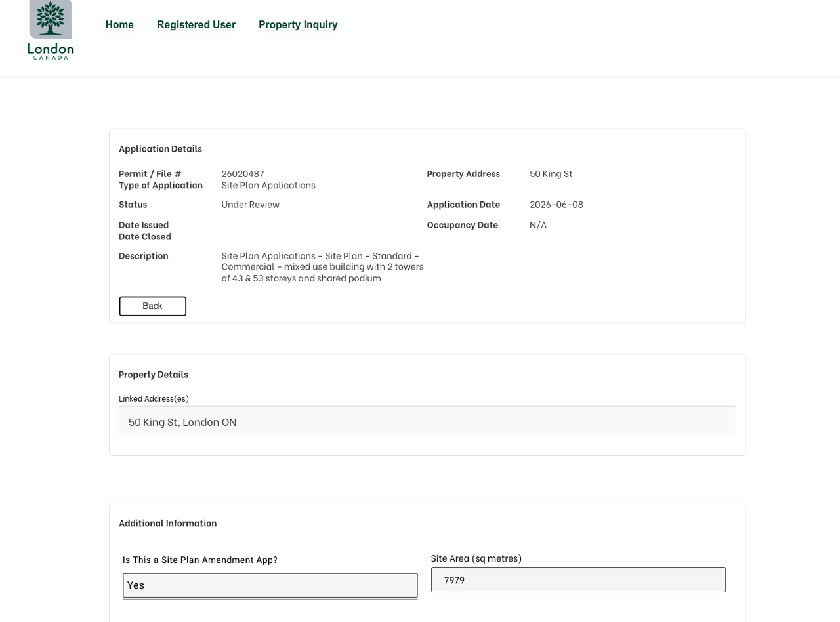Click the Property Address value '50 King St'

tap(551, 174)
